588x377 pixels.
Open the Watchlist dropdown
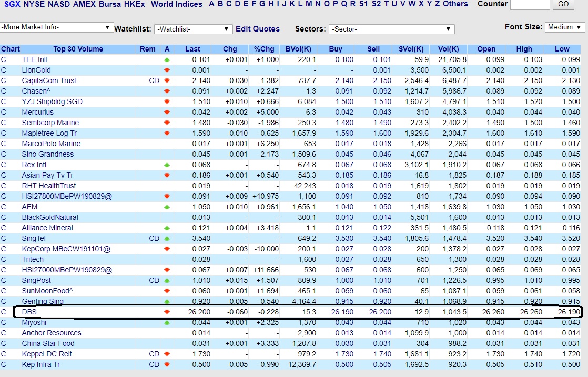(x=192, y=29)
